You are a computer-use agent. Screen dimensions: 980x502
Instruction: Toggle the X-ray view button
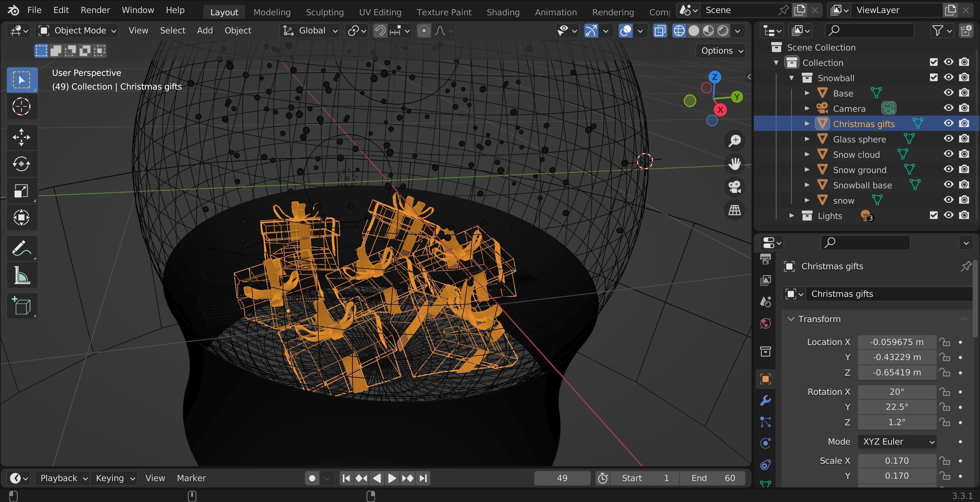[x=660, y=30]
